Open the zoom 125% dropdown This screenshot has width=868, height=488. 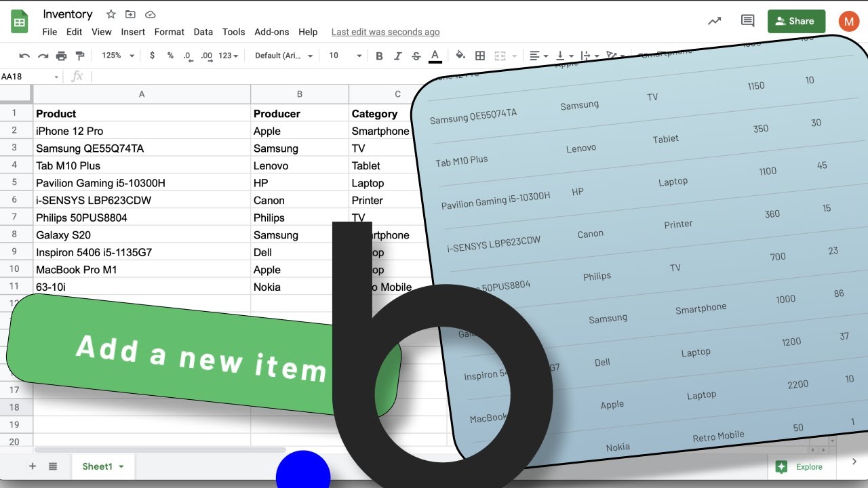coord(117,56)
